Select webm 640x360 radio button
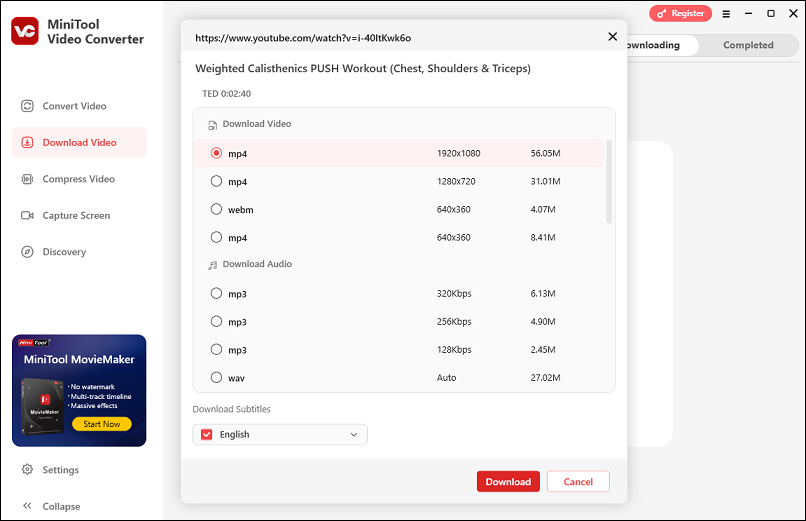Image resolution: width=806 pixels, height=521 pixels. coord(216,209)
